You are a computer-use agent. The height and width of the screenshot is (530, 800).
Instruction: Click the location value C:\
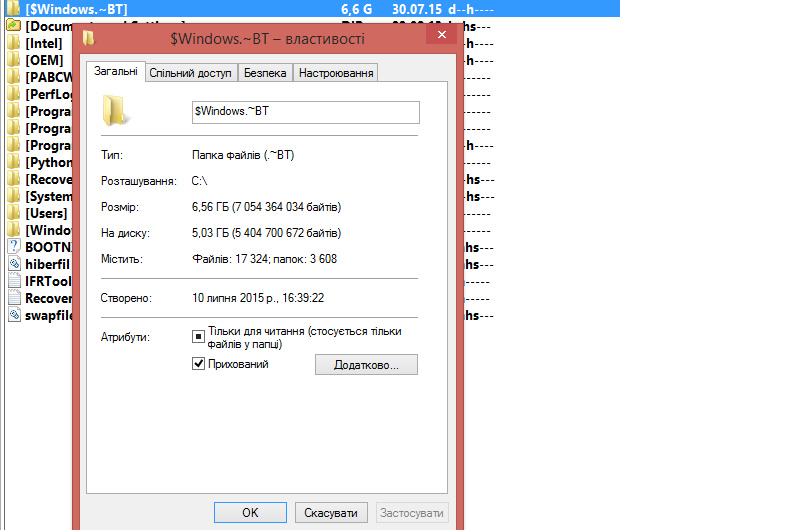[x=199, y=181]
